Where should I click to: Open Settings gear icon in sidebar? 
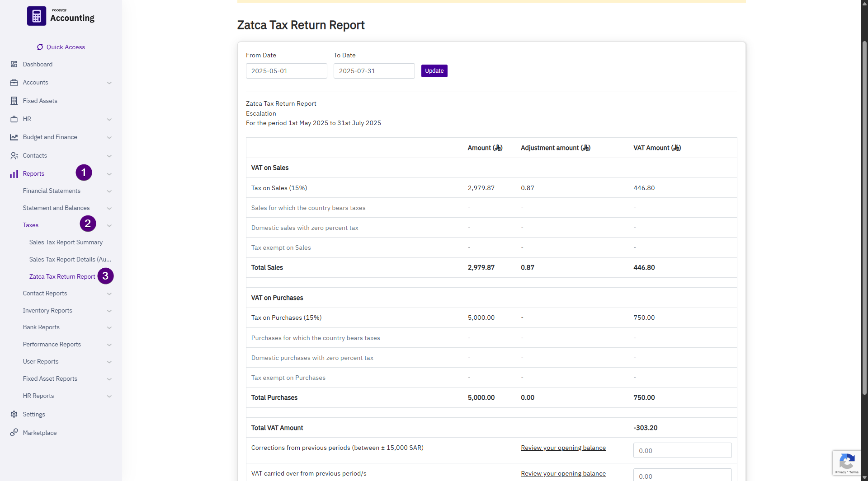pyautogui.click(x=14, y=414)
